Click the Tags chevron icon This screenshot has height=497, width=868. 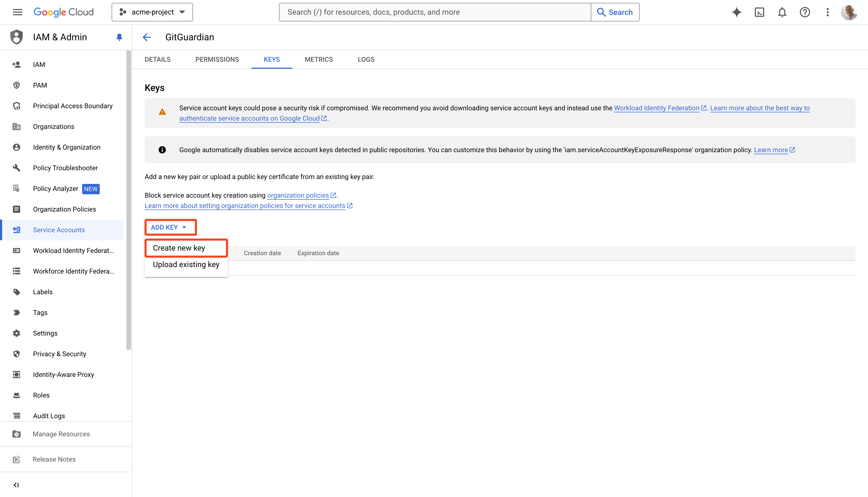[16, 313]
